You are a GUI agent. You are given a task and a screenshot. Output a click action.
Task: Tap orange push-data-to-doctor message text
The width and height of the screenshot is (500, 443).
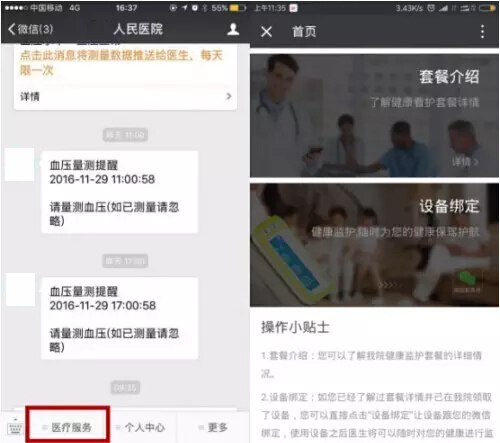121,63
